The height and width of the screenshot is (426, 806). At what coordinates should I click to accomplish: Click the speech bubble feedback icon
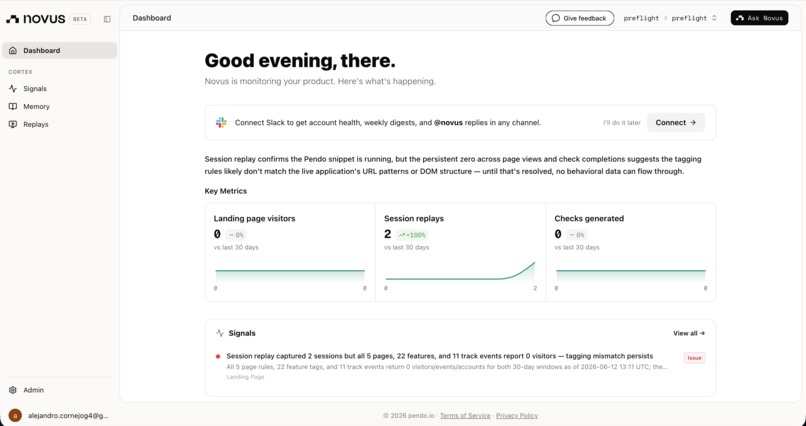pos(556,18)
